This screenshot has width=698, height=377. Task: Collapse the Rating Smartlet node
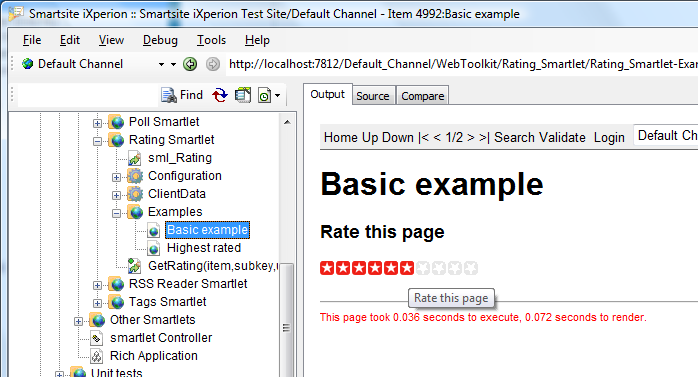[x=97, y=141]
